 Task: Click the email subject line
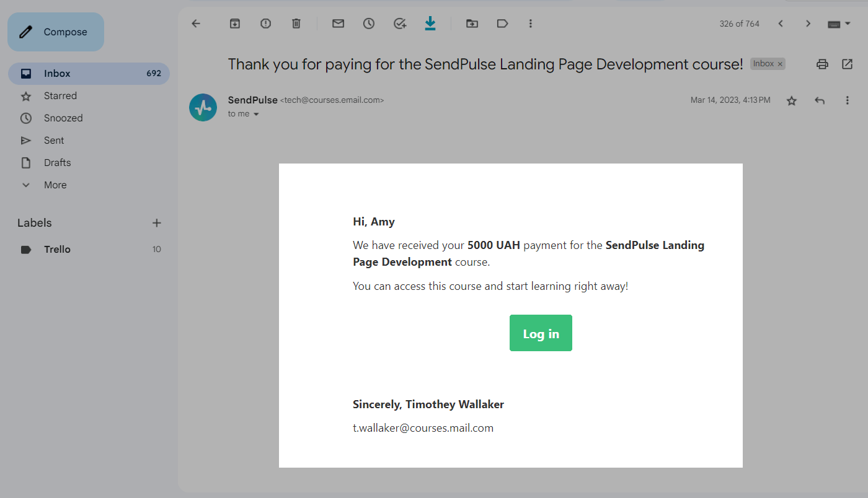point(485,64)
